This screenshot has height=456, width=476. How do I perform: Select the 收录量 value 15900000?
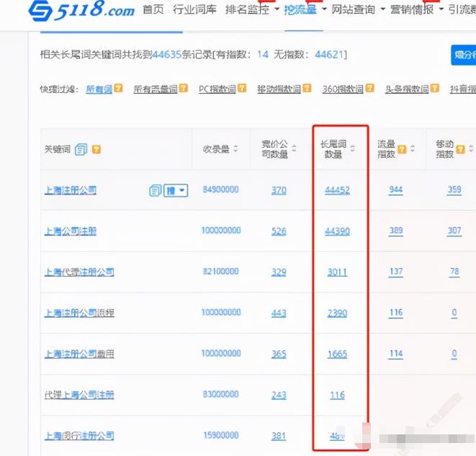[x=220, y=435]
